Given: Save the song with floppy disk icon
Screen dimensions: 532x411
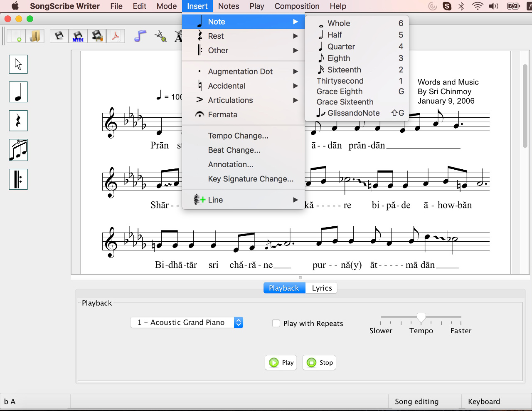Looking at the screenshot, I should 59,36.
